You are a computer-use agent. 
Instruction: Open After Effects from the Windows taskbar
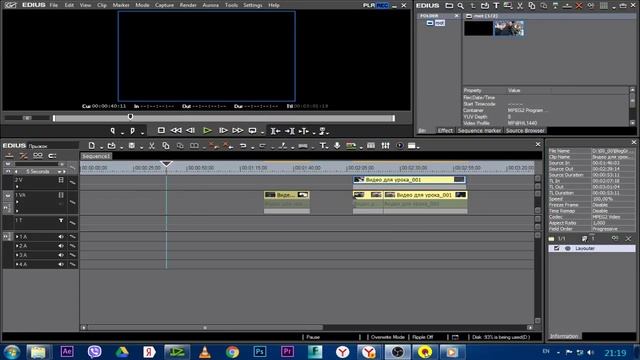pos(67,351)
